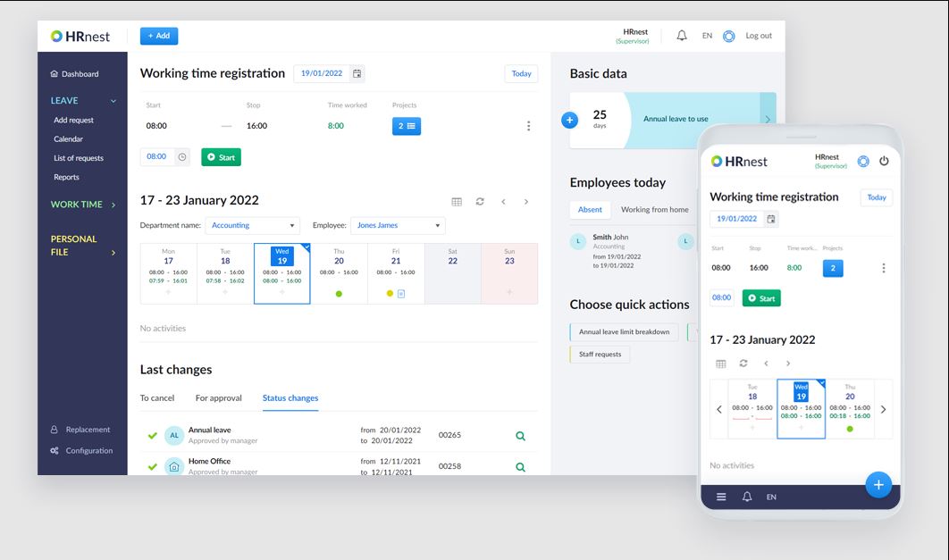Open calendar picker icon beside desktop date
949x560 pixels.
pos(357,74)
